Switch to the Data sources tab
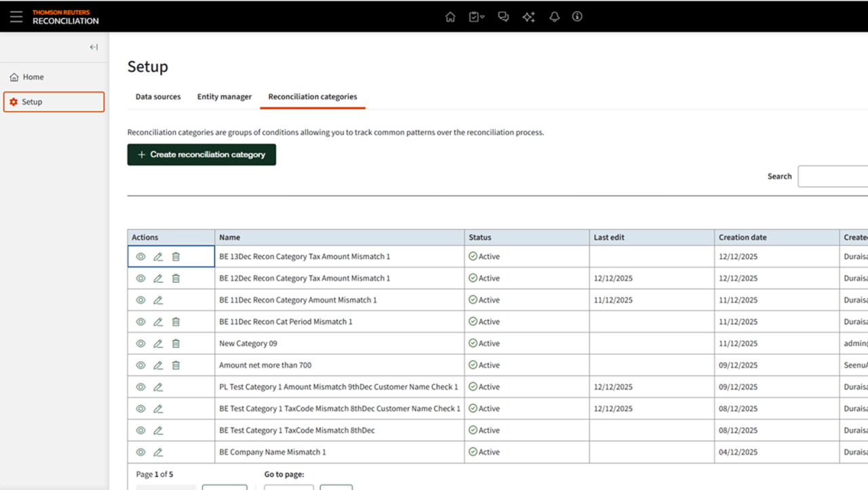The height and width of the screenshot is (490, 868). tap(158, 97)
